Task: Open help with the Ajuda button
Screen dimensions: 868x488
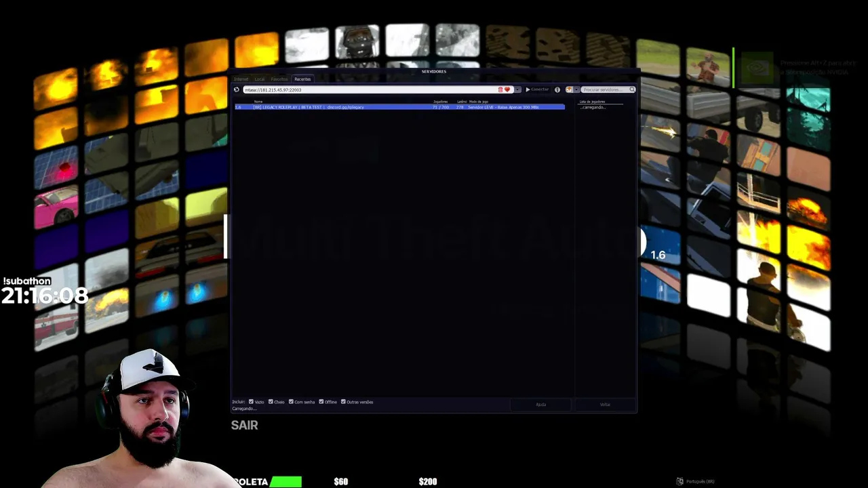Action: pos(541,405)
